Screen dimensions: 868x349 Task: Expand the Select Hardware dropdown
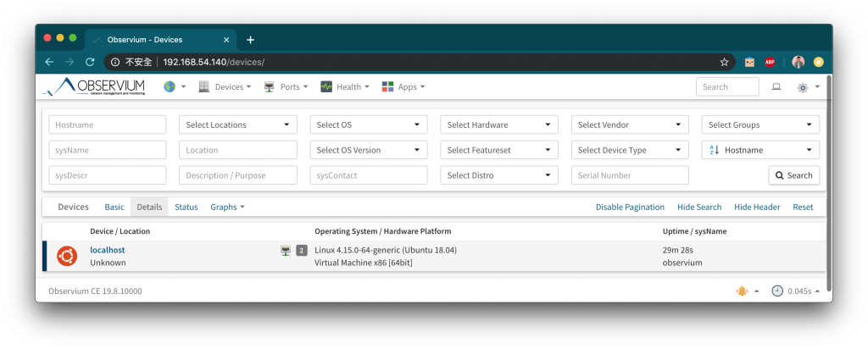499,125
